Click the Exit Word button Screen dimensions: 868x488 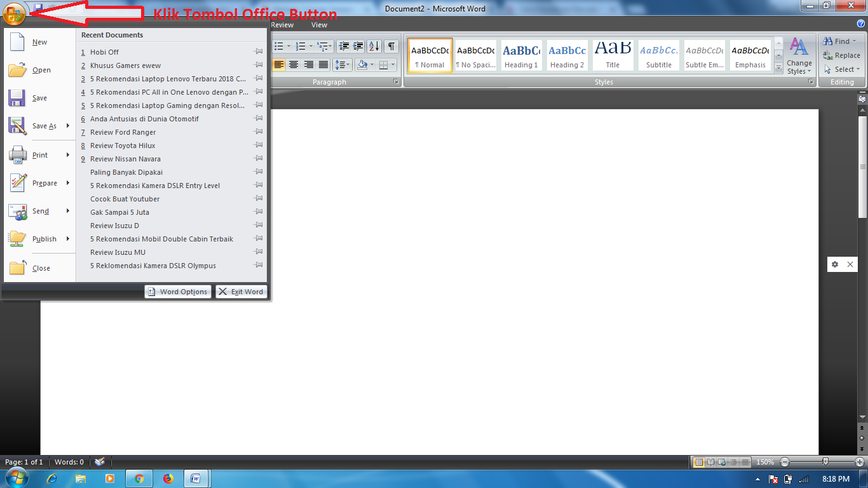click(241, 292)
